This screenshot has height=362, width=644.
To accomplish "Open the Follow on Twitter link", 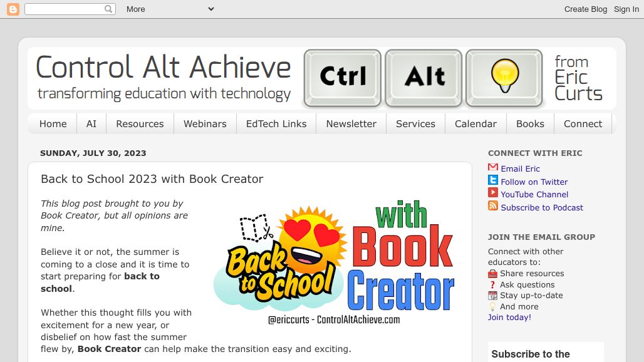I will (534, 182).
